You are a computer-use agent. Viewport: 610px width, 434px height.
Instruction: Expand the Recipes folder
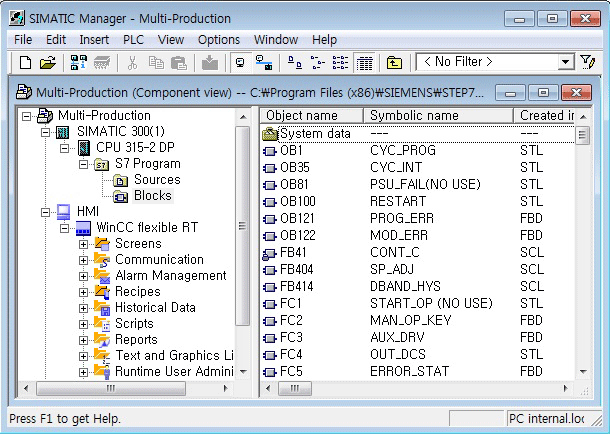pyautogui.click(x=83, y=292)
